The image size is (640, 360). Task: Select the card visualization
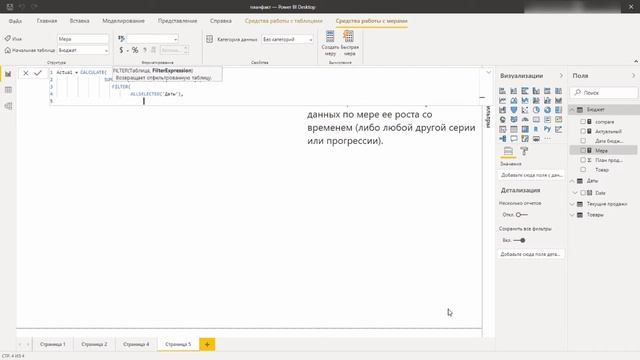pyautogui.click(x=536, y=120)
